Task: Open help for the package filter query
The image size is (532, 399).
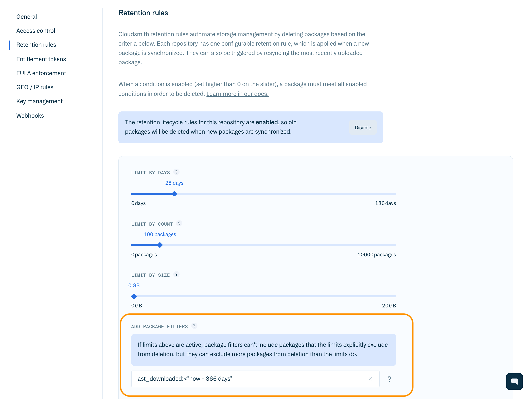Action: (389, 379)
